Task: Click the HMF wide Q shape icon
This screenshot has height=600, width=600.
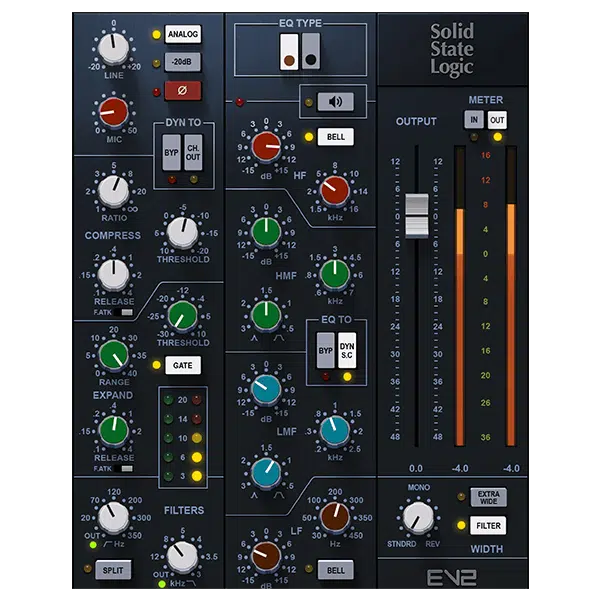Action: tap(279, 338)
